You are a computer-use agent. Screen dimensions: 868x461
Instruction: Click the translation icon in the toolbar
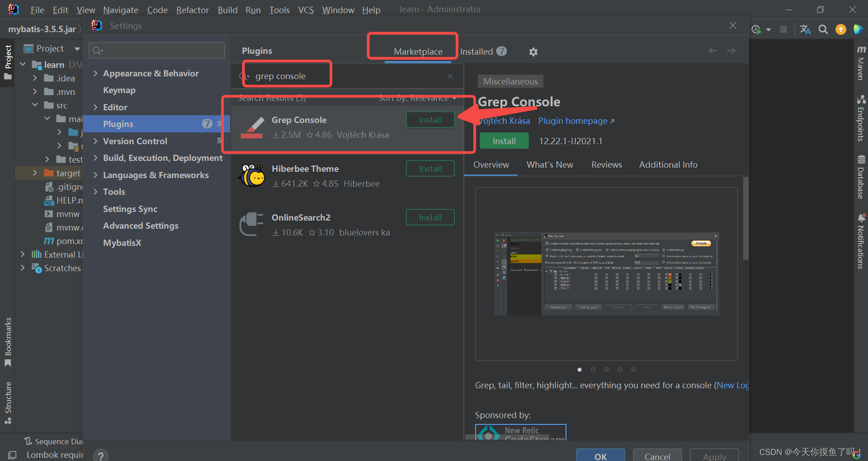(x=805, y=29)
